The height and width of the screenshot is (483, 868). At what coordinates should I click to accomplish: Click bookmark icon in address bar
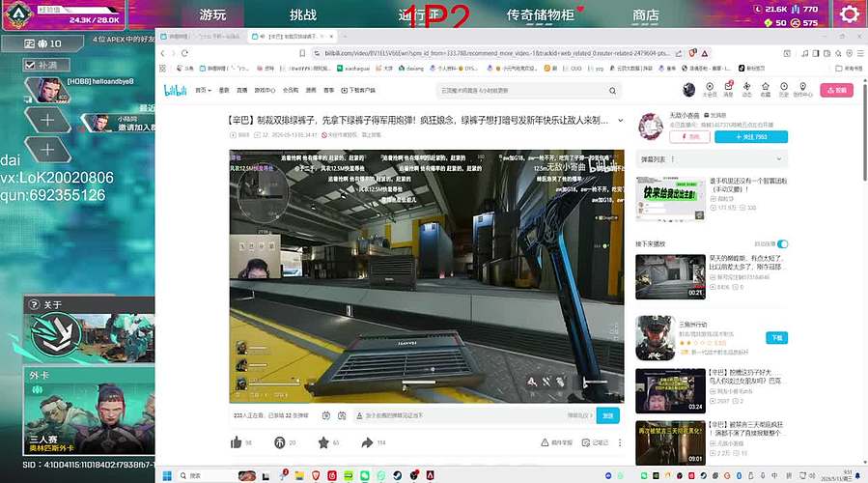(301, 53)
